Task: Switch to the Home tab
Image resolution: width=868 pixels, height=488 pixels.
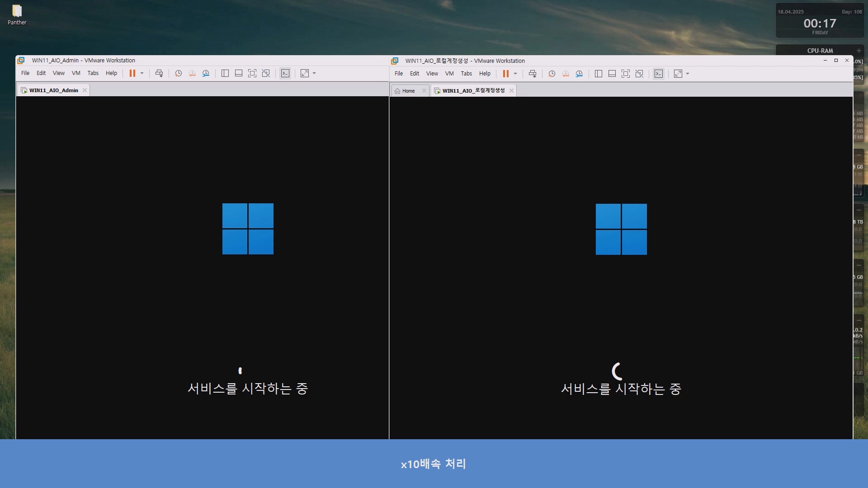Action: click(x=408, y=91)
